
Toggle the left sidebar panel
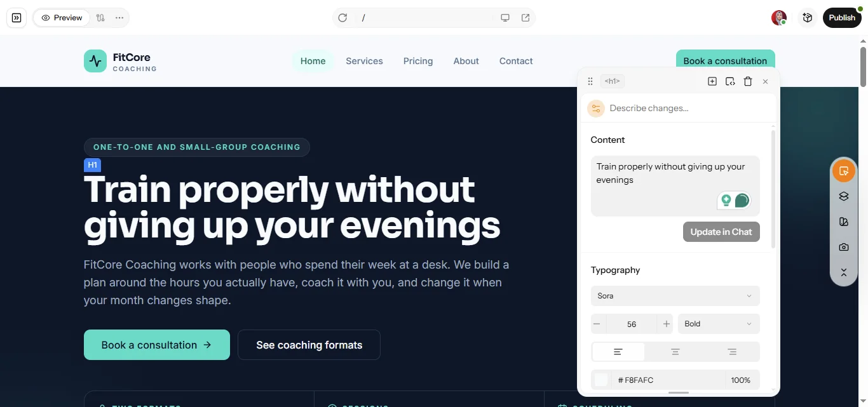[x=17, y=18]
